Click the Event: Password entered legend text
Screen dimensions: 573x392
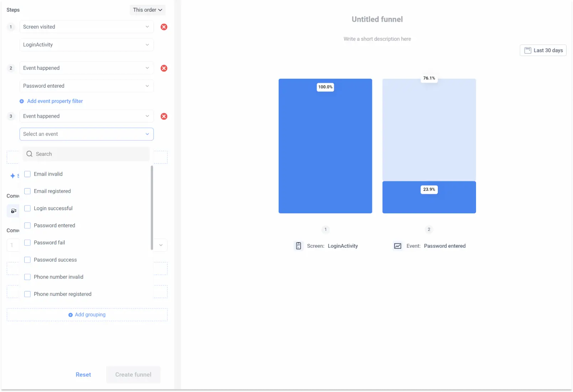click(436, 246)
